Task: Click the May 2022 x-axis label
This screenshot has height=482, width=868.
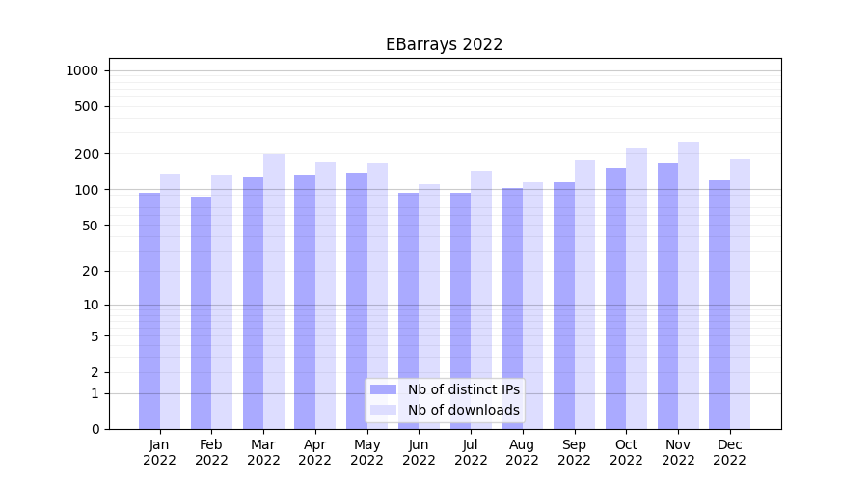Action: pyautogui.click(x=366, y=452)
